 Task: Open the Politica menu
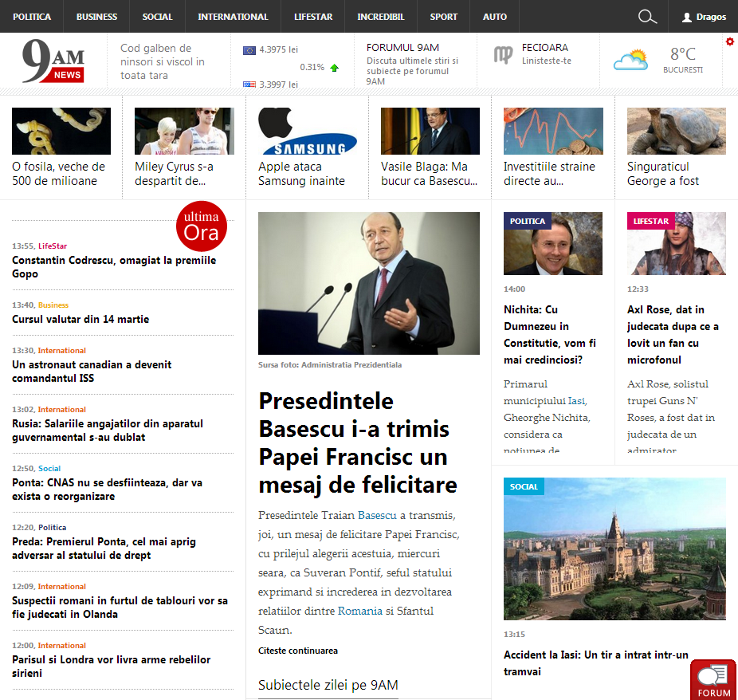[x=32, y=17]
